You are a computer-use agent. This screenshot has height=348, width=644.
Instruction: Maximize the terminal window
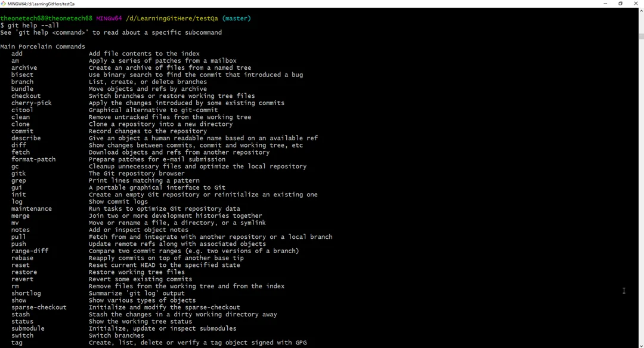tap(620, 4)
